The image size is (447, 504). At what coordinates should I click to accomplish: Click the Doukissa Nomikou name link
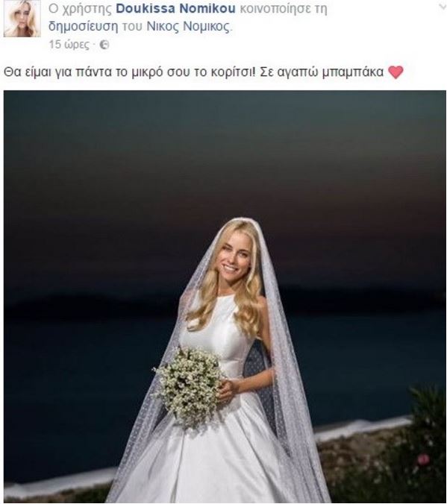pyautogui.click(x=175, y=9)
